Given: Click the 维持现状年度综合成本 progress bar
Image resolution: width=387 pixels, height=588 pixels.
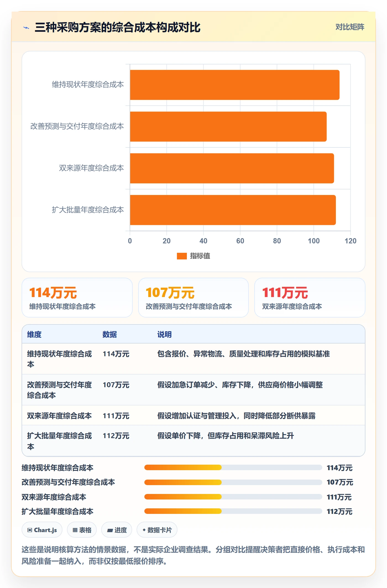Looking at the screenshot, I should (233, 468).
